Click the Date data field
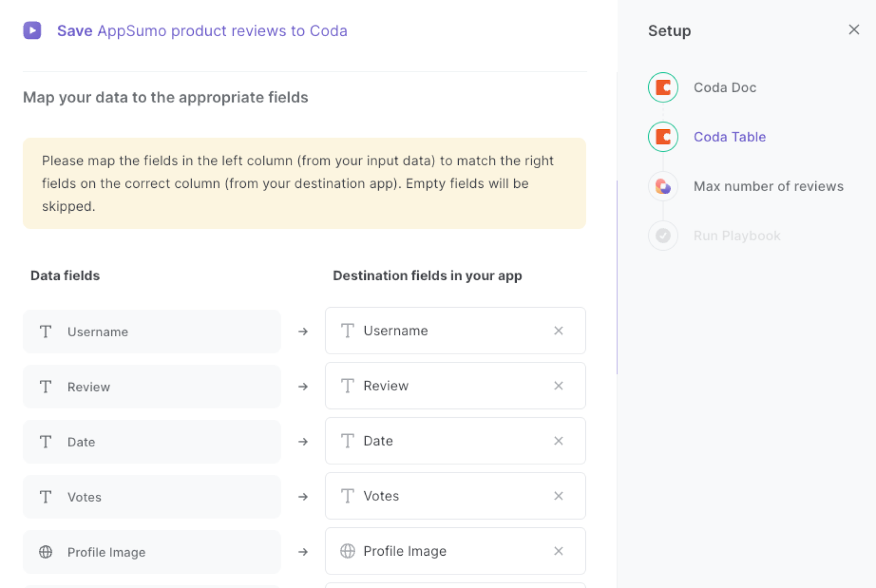The height and width of the screenshot is (588, 876). coord(152,442)
